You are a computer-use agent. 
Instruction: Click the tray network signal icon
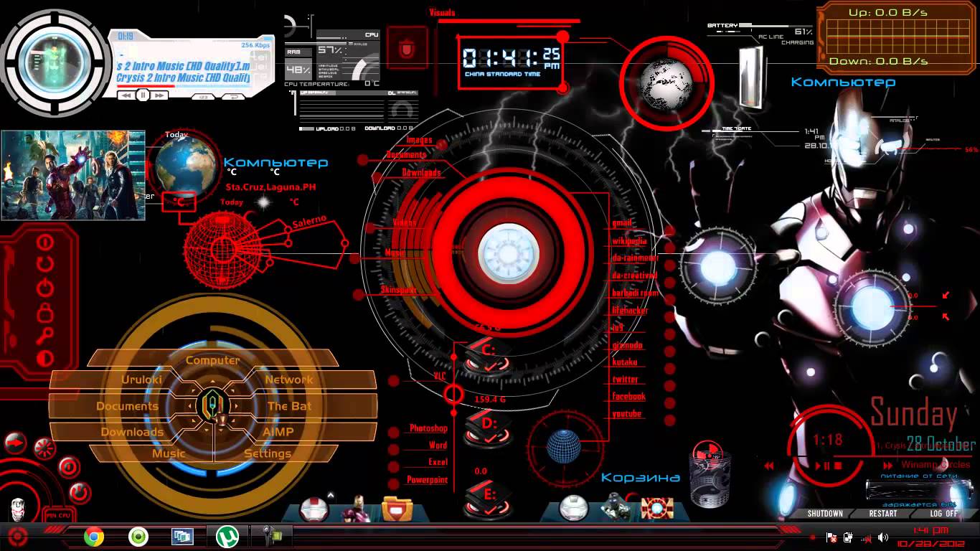tap(866, 537)
